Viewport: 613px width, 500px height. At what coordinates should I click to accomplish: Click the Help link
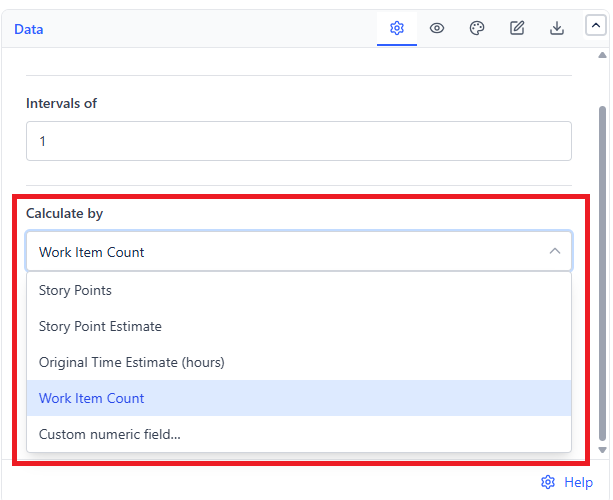click(578, 482)
